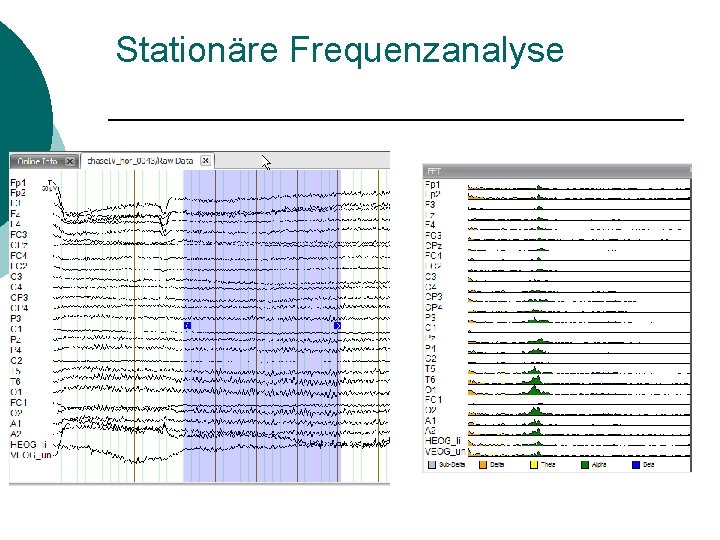Select Fp2 channel label in raw data view
The height and width of the screenshot is (540, 720).
(18, 193)
